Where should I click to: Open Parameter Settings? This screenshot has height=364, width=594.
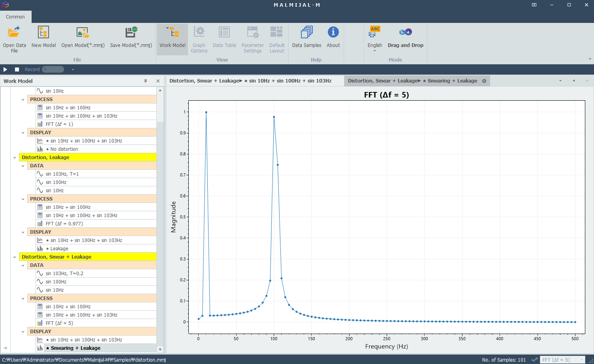[253, 39]
